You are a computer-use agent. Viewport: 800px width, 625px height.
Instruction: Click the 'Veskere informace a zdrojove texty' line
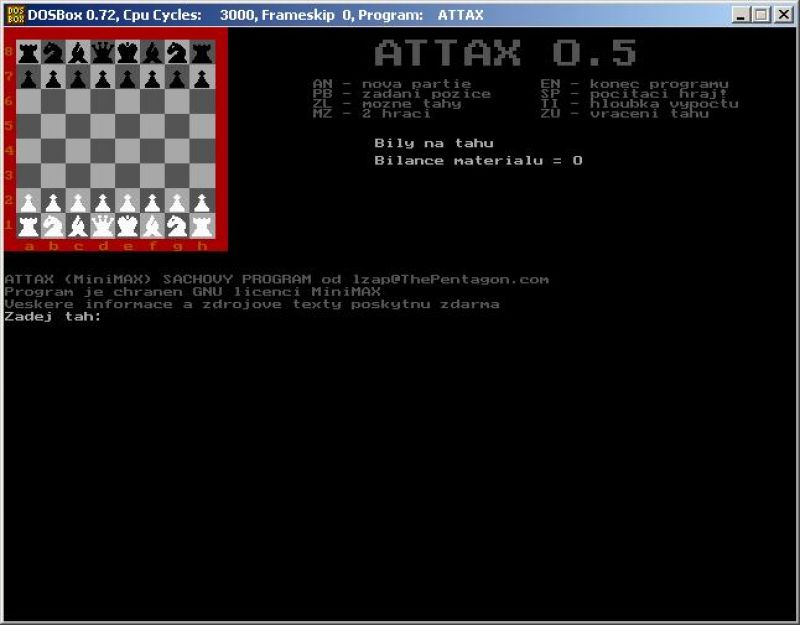[x=252, y=304]
